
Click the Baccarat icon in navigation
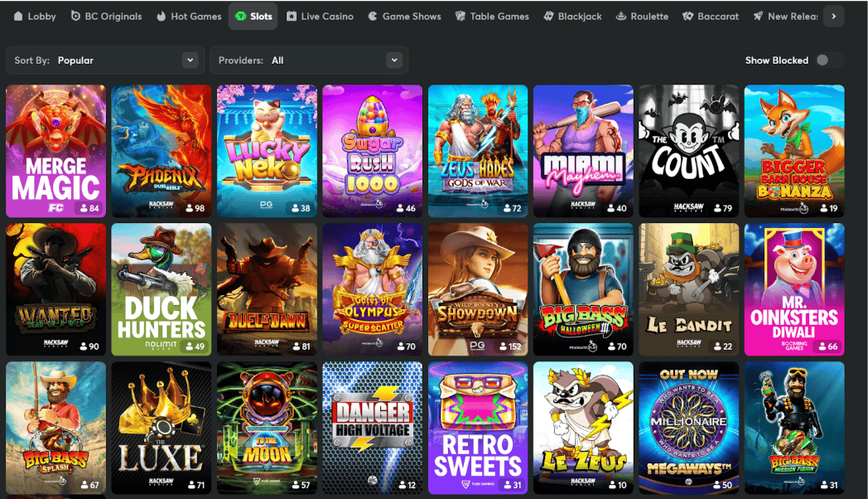pos(688,16)
